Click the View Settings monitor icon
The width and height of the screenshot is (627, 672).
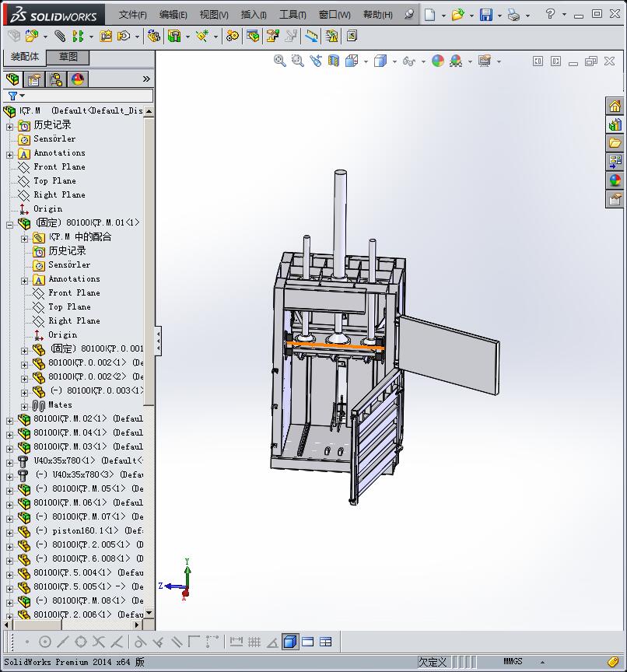pos(485,61)
